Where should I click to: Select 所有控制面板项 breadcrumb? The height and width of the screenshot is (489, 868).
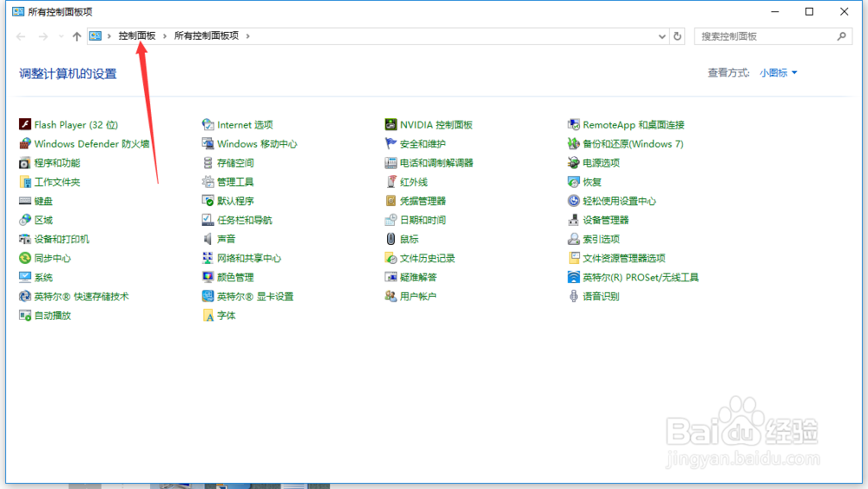coord(207,36)
